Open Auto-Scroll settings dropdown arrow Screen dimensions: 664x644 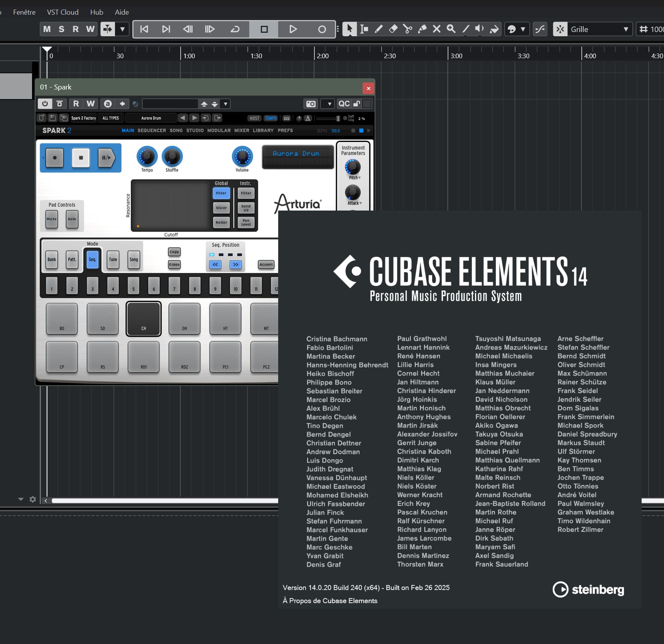point(122,29)
